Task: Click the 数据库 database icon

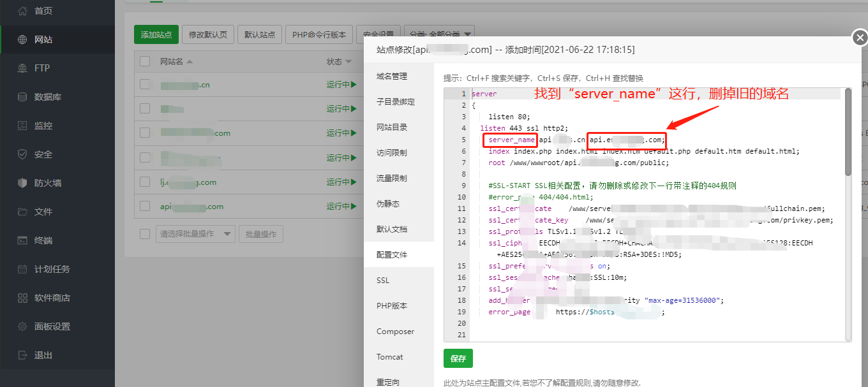Action: coord(22,97)
